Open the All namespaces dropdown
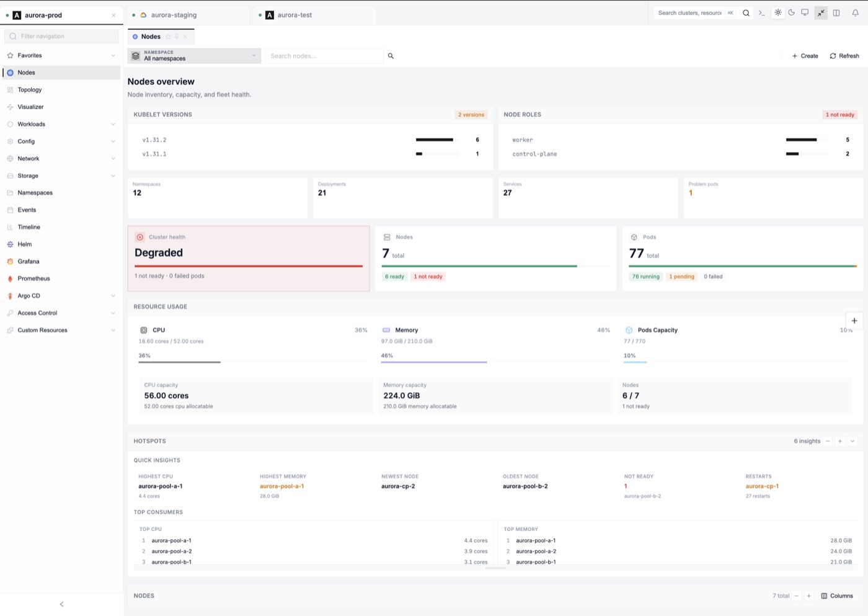868x616 pixels. pyautogui.click(x=195, y=56)
